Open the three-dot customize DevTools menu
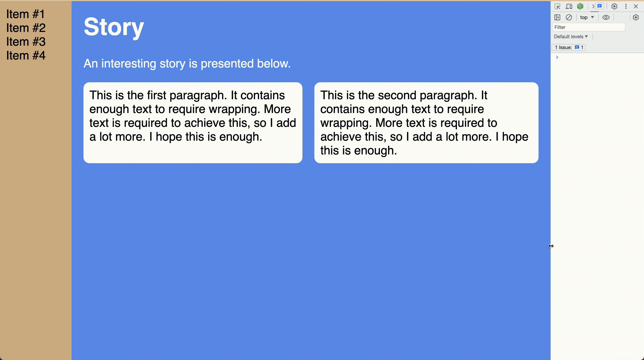The height and width of the screenshot is (360, 644). 626,6
